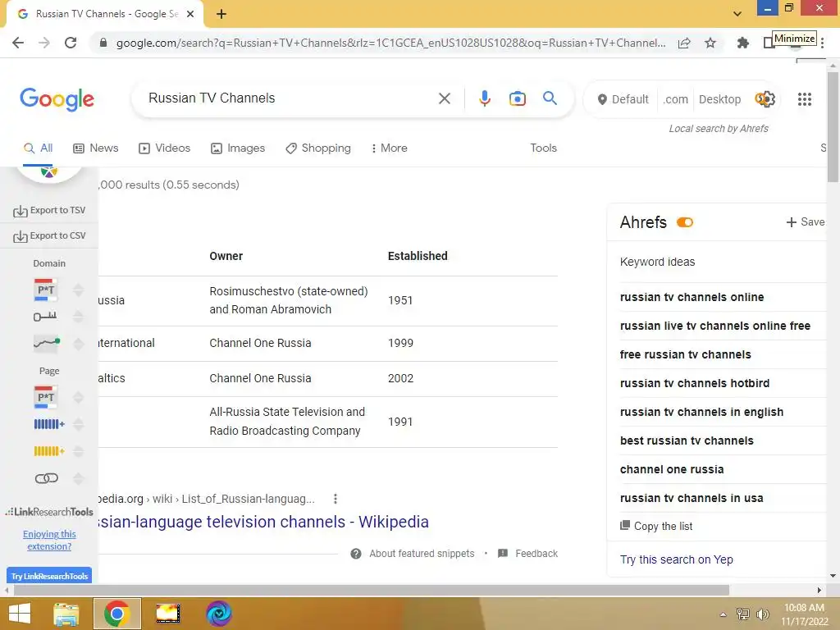Open the 'Enjoying this extension?' link
The height and width of the screenshot is (630, 840).
[x=49, y=540]
